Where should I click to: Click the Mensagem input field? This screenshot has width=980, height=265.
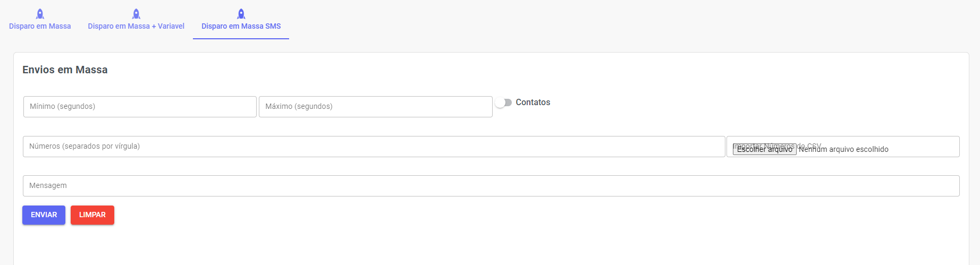(x=491, y=186)
